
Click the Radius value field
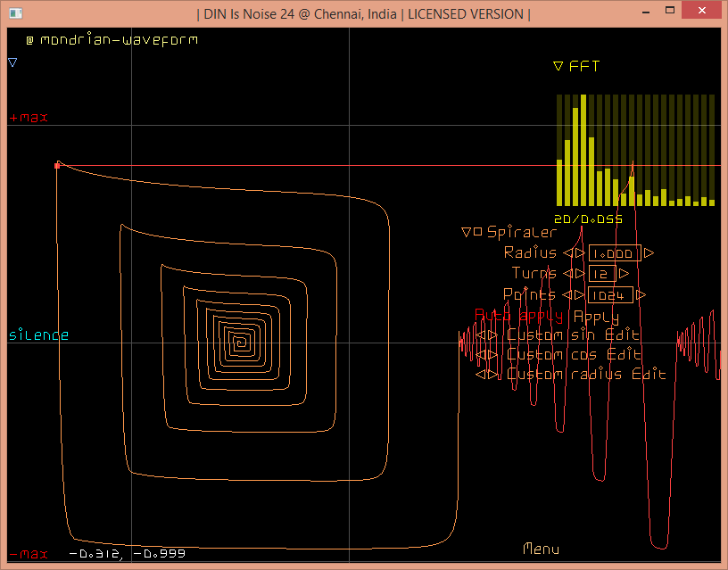[x=615, y=253]
